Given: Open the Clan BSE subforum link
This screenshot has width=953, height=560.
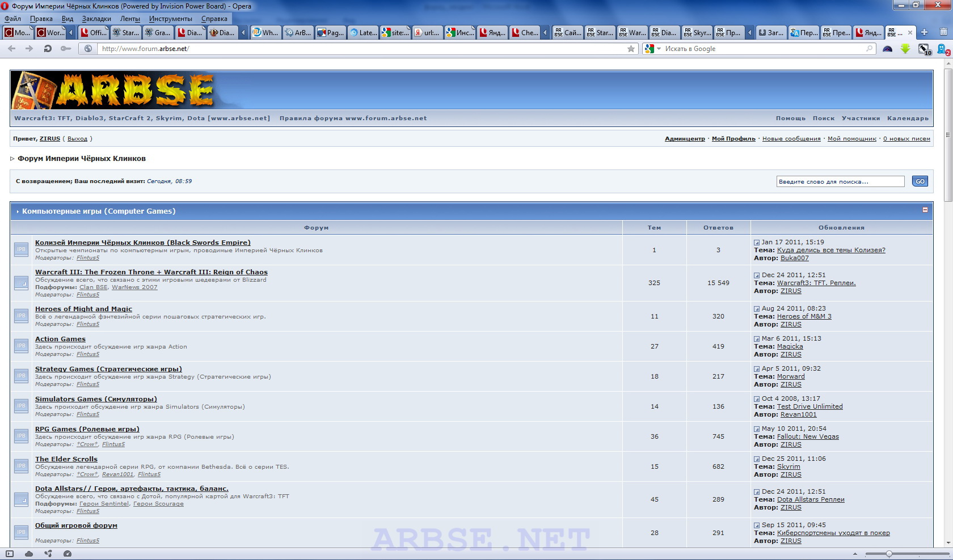Looking at the screenshot, I should point(94,287).
